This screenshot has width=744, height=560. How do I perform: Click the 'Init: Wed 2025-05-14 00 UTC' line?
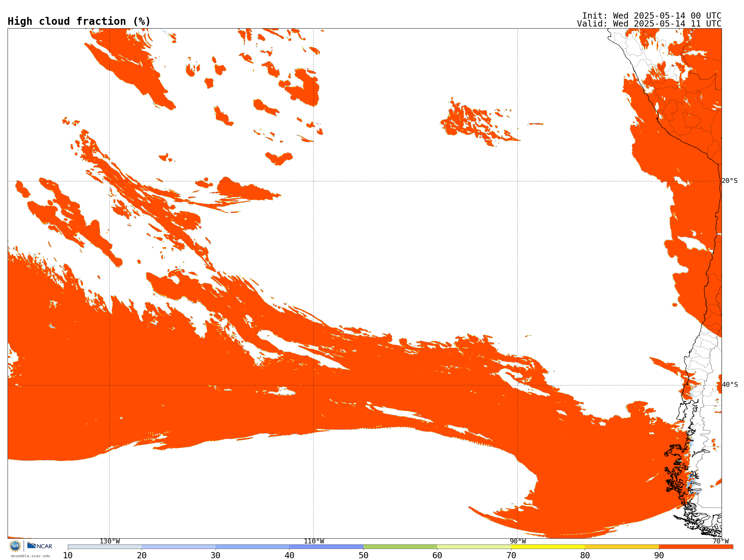652,16
